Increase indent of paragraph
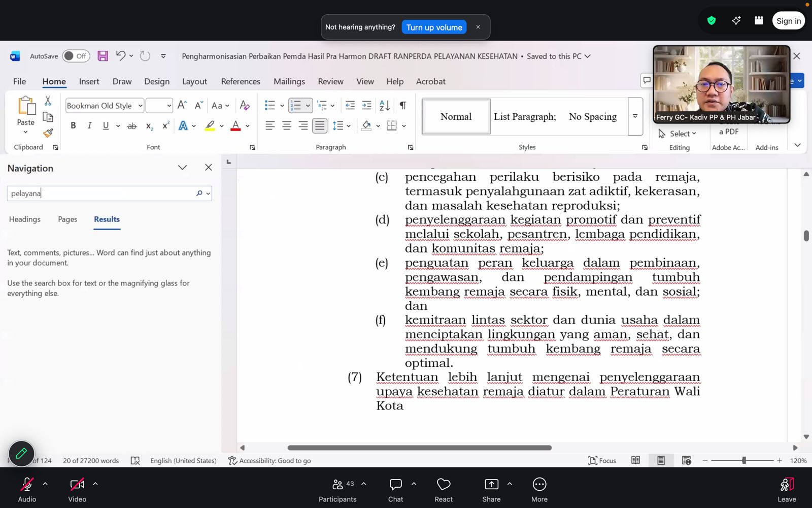This screenshot has height=508, width=812. point(366,105)
